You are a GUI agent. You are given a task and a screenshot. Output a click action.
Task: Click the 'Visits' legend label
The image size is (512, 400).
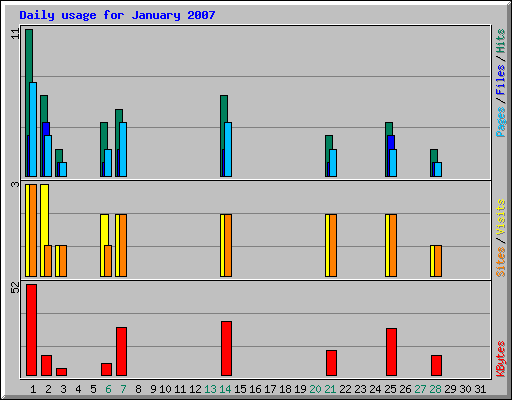pos(501,218)
